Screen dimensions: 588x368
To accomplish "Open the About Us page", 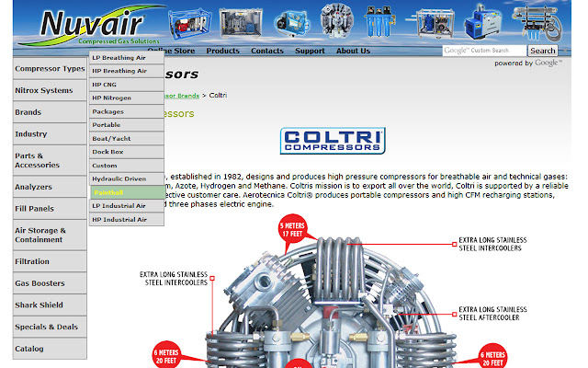I will 353,51.
